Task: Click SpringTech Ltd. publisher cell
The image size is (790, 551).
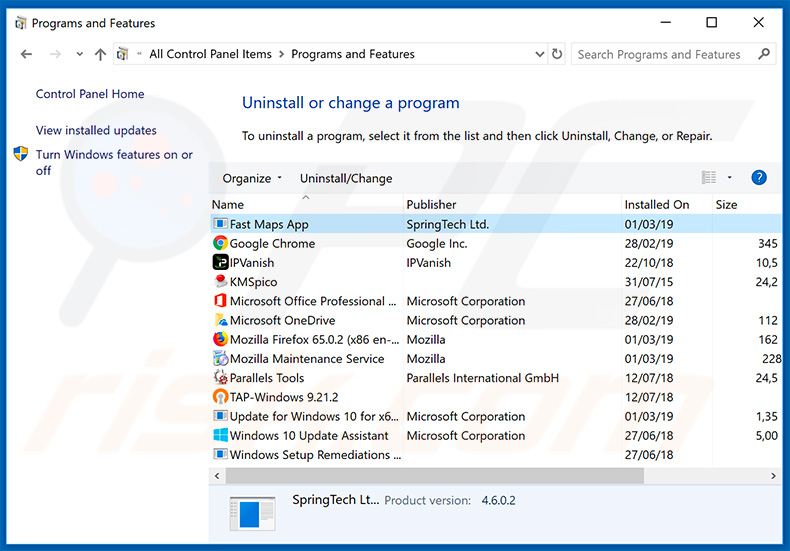Action: click(447, 224)
